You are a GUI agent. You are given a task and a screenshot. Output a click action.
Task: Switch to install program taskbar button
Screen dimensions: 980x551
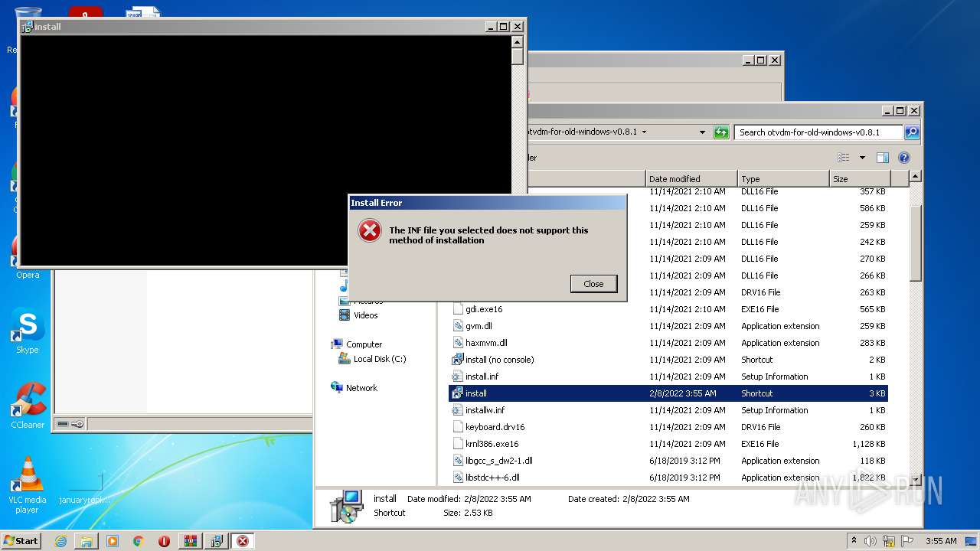tap(217, 541)
